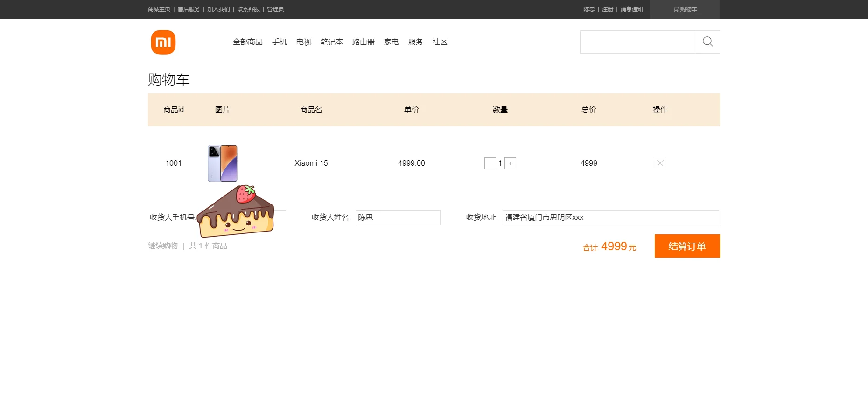Open the 管理员 link

pos(275,9)
